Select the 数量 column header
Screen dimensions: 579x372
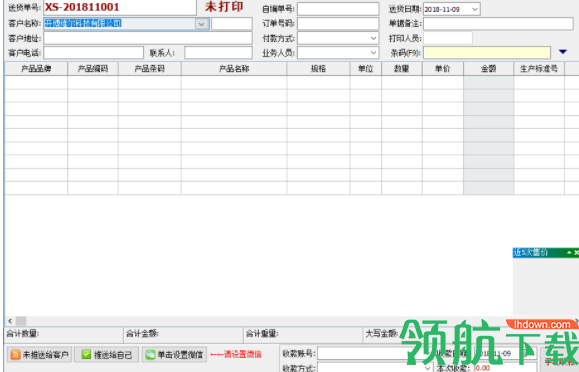[402, 69]
